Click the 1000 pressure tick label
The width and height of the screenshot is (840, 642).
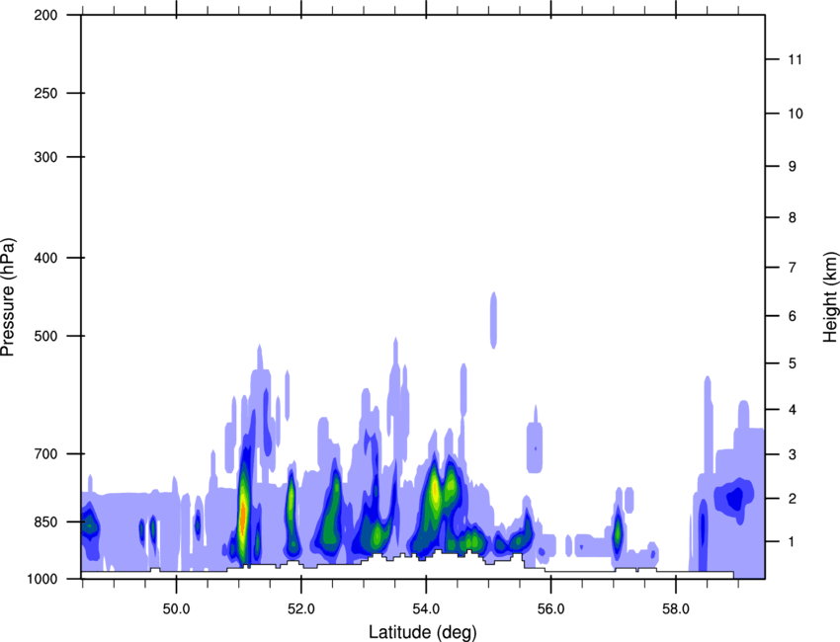click(42, 579)
